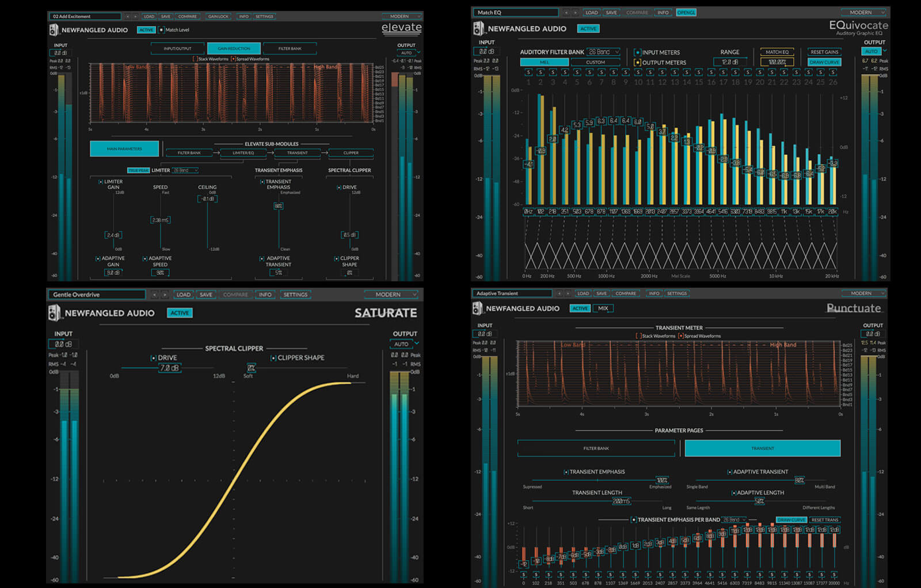The height and width of the screenshot is (588, 921).
Task: Switch to Filter Bank tab in Elevate
Action: (x=290, y=48)
